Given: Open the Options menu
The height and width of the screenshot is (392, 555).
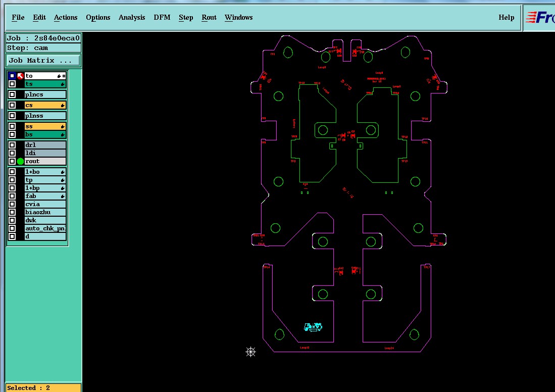Looking at the screenshot, I should pos(98,17).
